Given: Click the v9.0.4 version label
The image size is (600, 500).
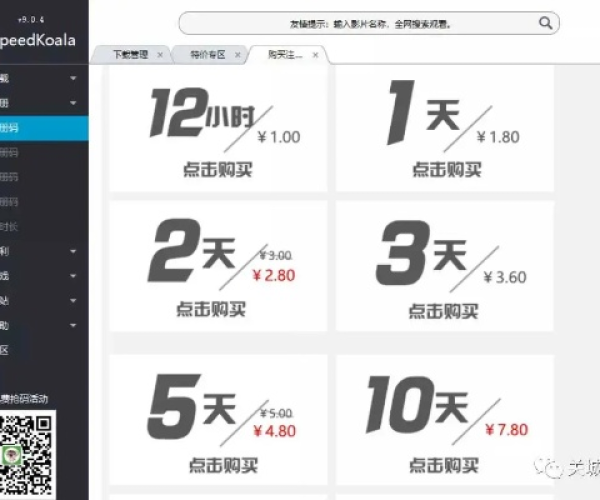Looking at the screenshot, I should click(x=31, y=20).
